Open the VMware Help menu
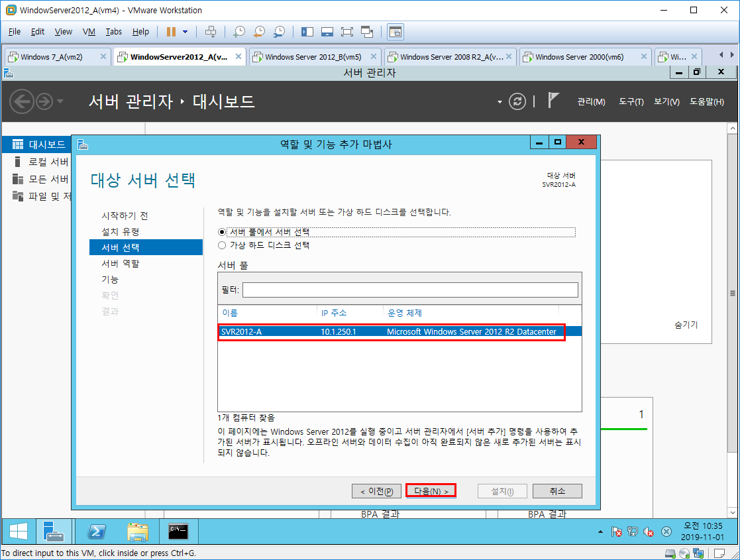Viewport: 740px width, 560px height. coord(140,32)
